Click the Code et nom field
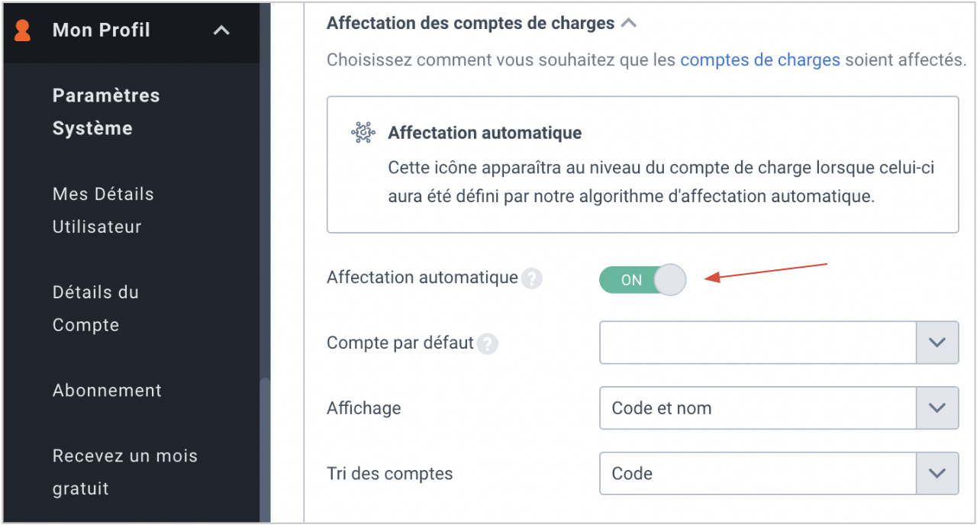This screenshot has width=980, height=531. point(758,408)
